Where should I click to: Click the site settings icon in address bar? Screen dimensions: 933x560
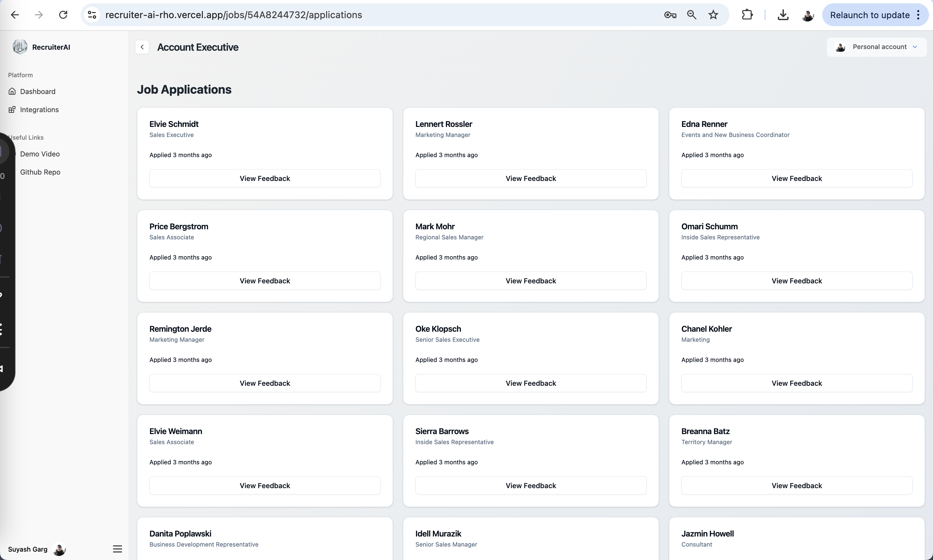click(92, 15)
